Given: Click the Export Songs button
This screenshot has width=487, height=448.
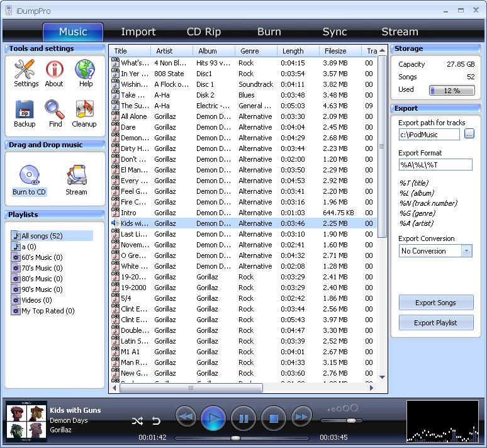Looking at the screenshot, I should tap(435, 303).
